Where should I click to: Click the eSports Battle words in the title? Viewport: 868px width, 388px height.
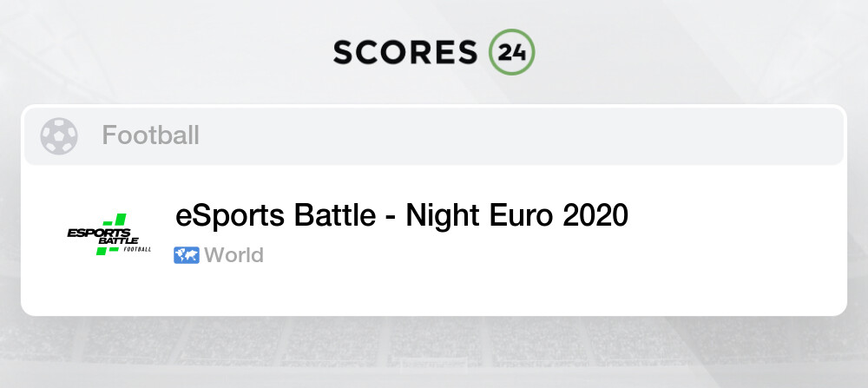point(276,216)
